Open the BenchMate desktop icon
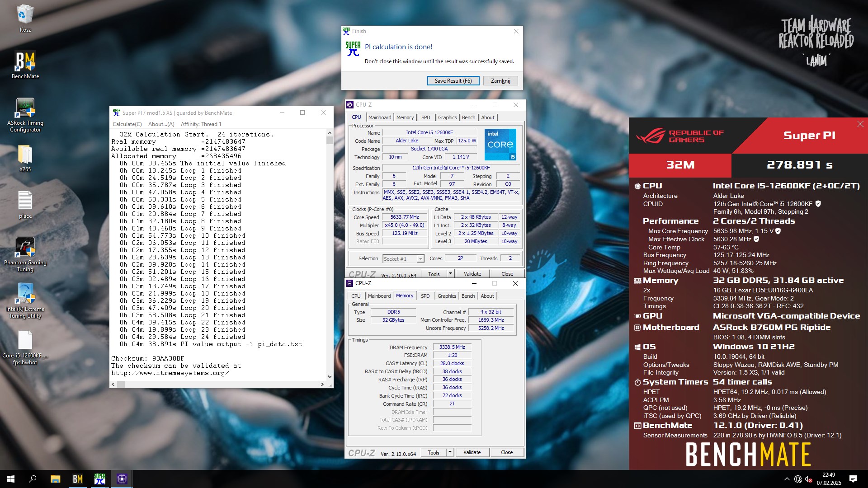The image size is (868, 488). coord(25,65)
